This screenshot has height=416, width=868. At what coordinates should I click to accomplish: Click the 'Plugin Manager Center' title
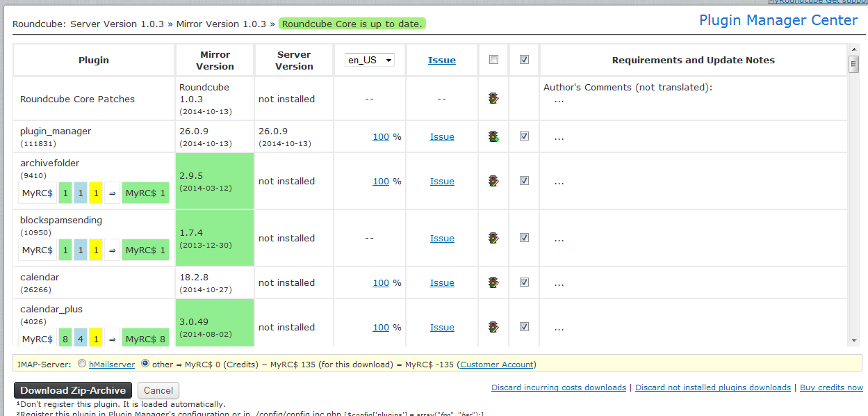(x=778, y=20)
